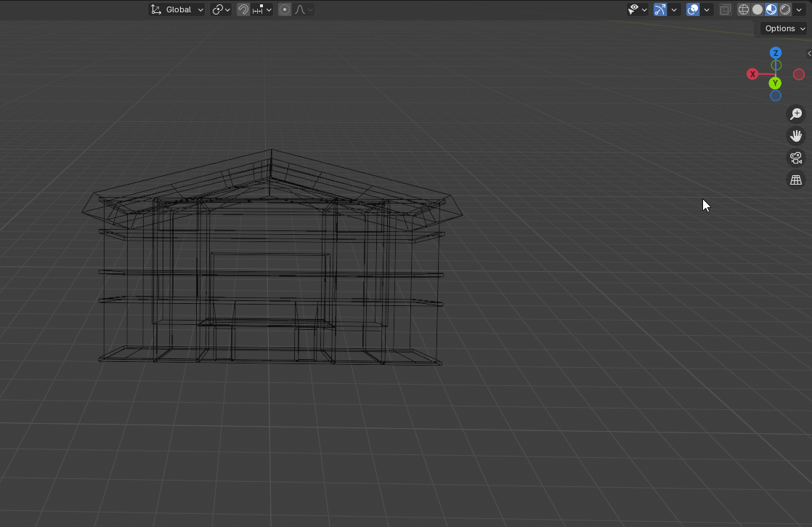Expand the object visibility dropdown arrow
This screenshot has height=527, width=812.
click(644, 9)
